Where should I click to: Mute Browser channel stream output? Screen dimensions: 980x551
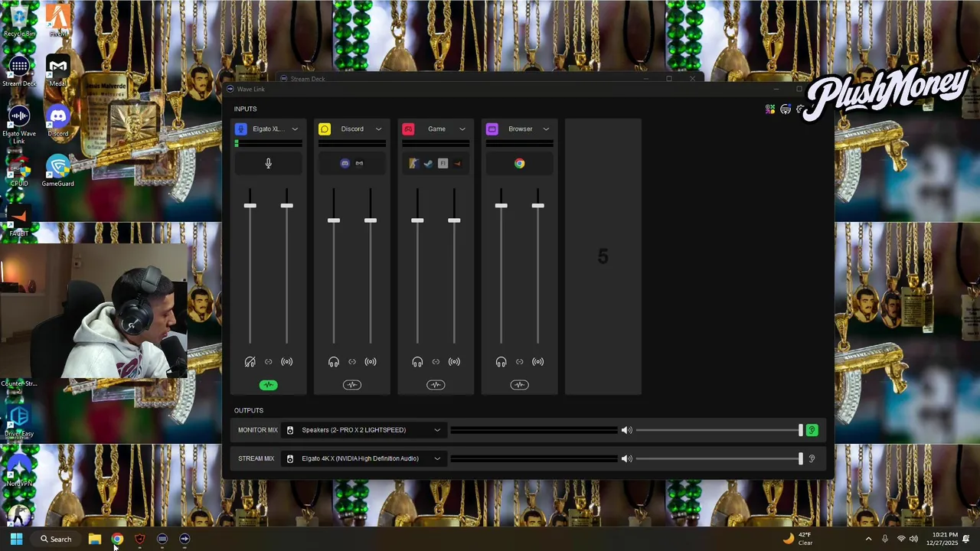tap(537, 362)
